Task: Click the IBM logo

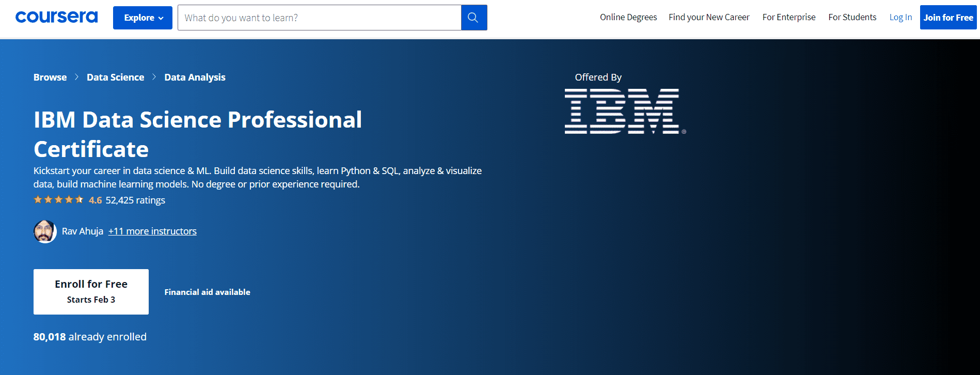Action: point(625,111)
